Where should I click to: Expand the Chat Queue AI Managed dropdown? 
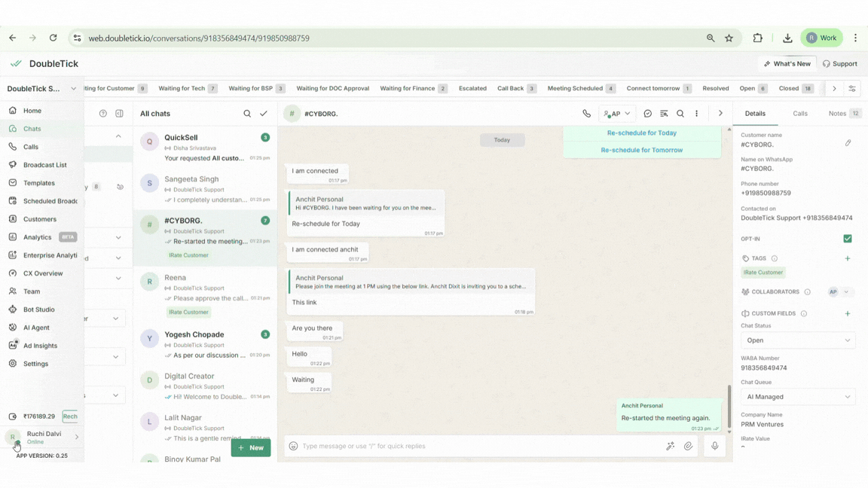tap(798, 397)
